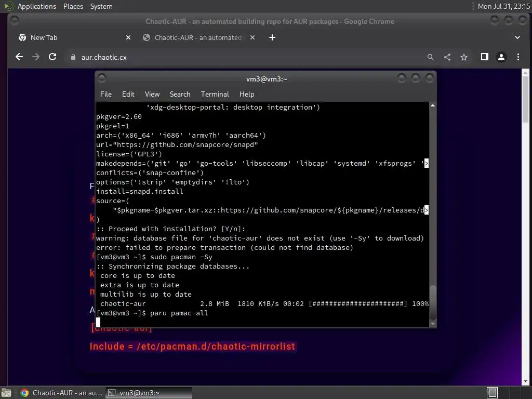The height and width of the screenshot is (399, 532).
Task: Open the Terminal menu
Action: (215, 95)
